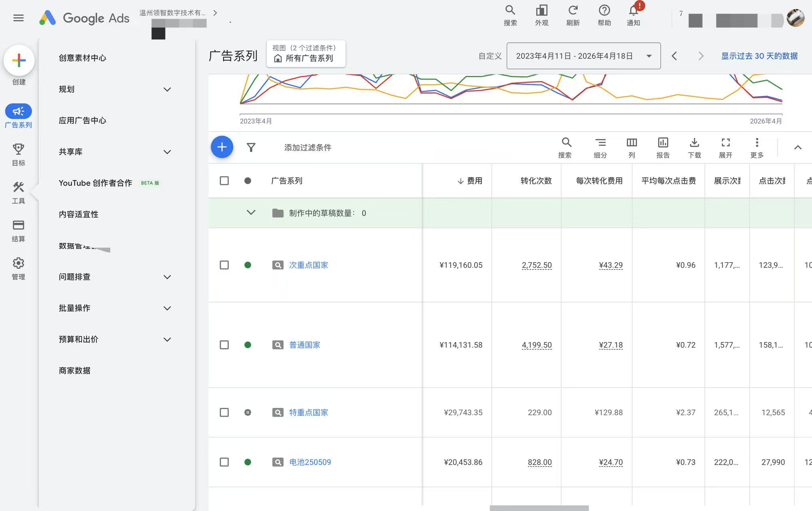The image size is (812, 511).
Task: Tick the select-all campaigns checkbox
Action: 224,181
